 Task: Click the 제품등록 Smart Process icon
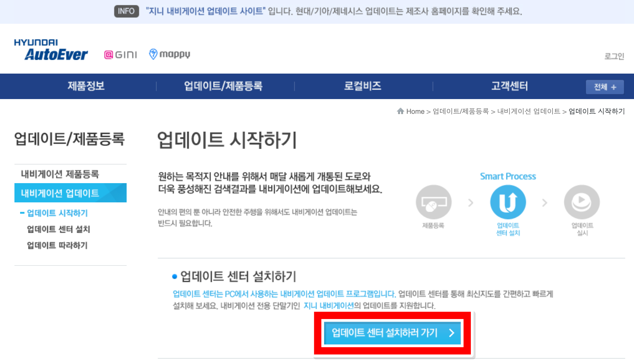pyautogui.click(x=433, y=202)
